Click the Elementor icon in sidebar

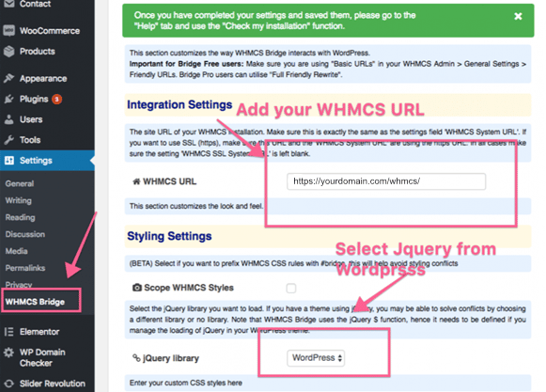[x=9, y=332]
